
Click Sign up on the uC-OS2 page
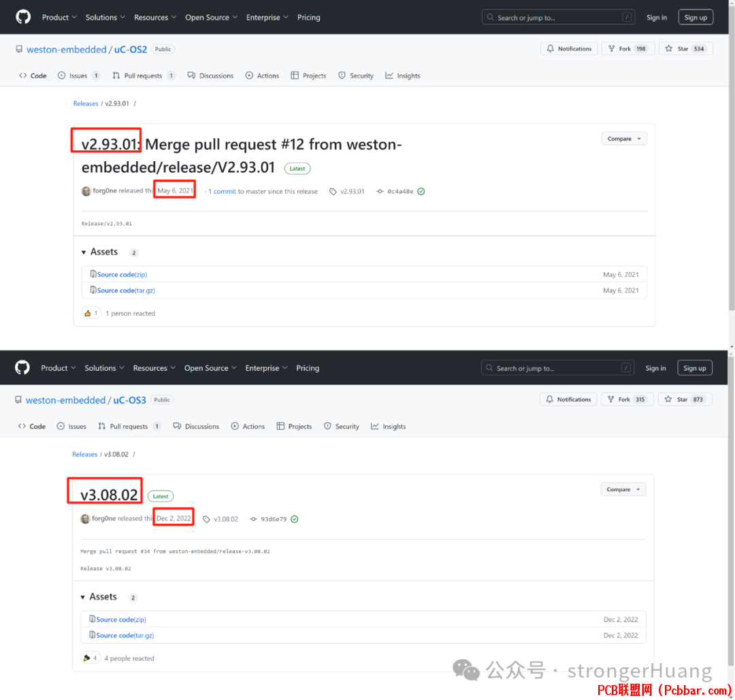coord(696,17)
